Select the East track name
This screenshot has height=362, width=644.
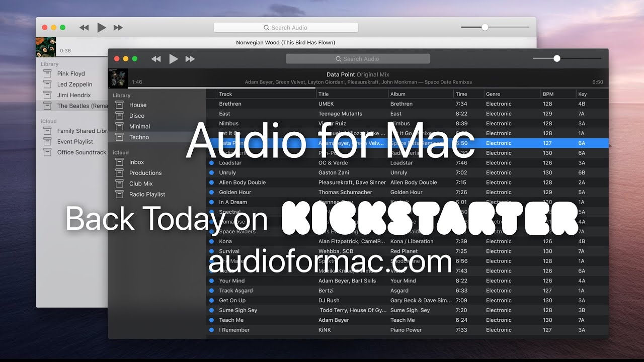tap(224, 114)
